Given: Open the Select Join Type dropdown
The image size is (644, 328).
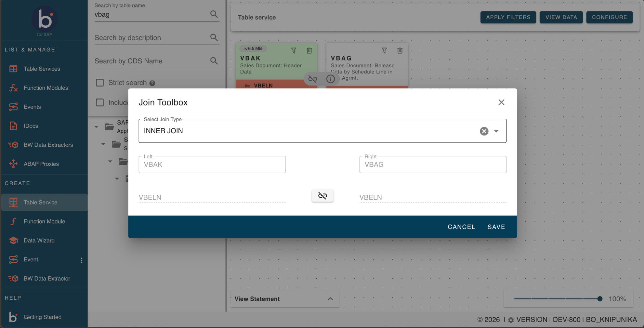Looking at the screenshot, I should (x=496, y=131).
